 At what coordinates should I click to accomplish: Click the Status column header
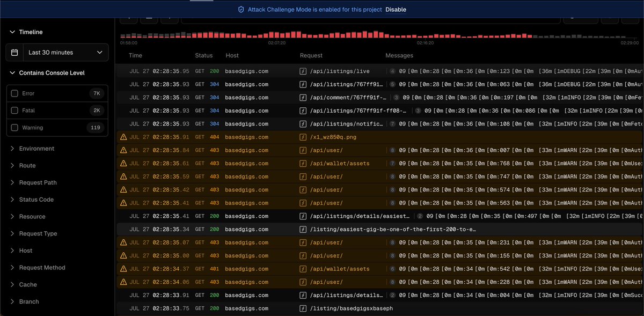click(204, 55)
